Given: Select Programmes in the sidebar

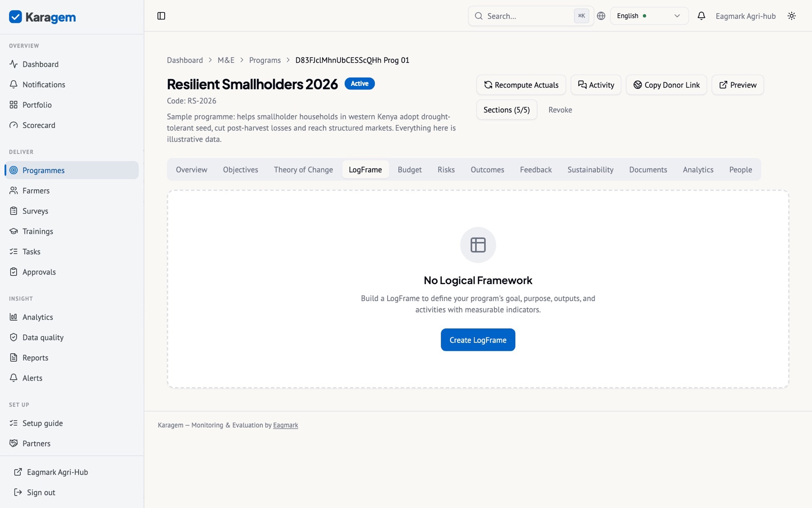Looking at the screenshot, I should coord(72,170).
